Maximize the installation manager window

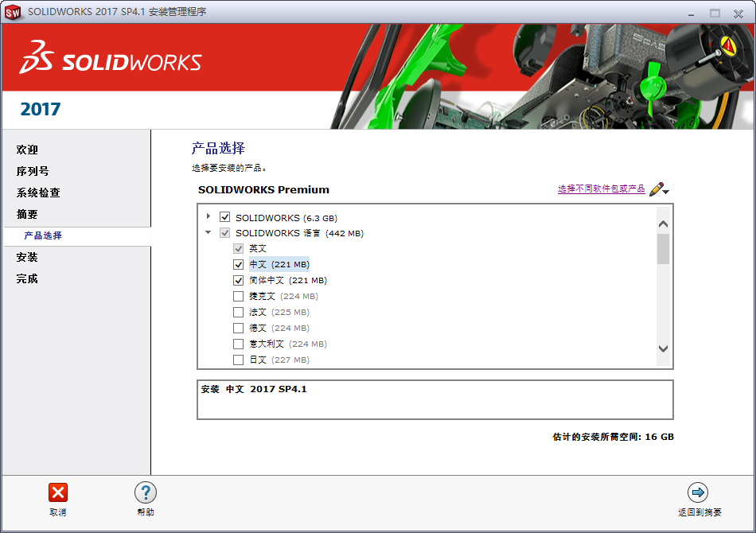pos(715,14)
